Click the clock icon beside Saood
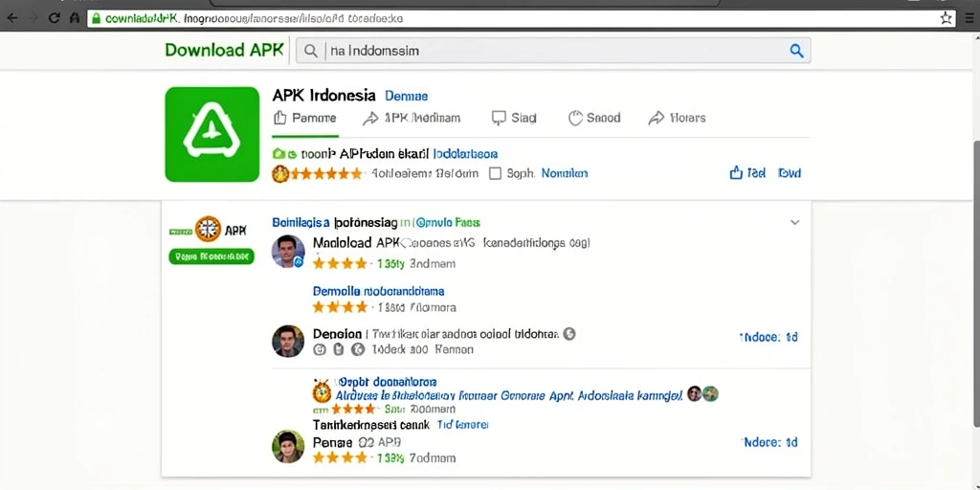The width and height of the screenshot is (980, 490). pos(575,118)
